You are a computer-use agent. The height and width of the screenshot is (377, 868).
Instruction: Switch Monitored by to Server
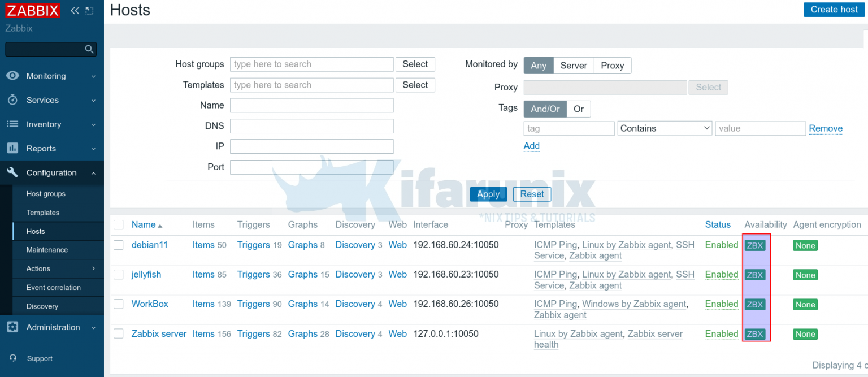[x=574, y=65]
